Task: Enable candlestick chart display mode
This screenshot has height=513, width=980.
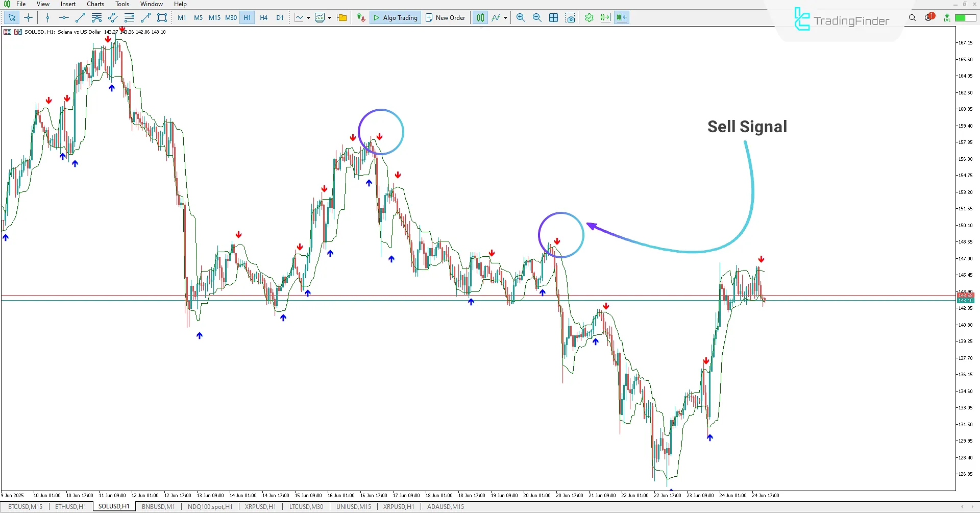Action: 480,17
